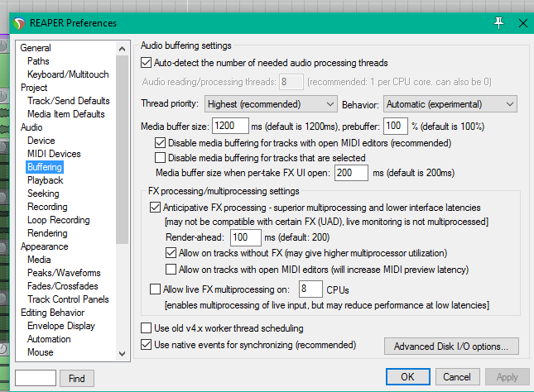Select Audio in the preferences tree
Viewport: 534px width, 392px height.
click(31, 127)
